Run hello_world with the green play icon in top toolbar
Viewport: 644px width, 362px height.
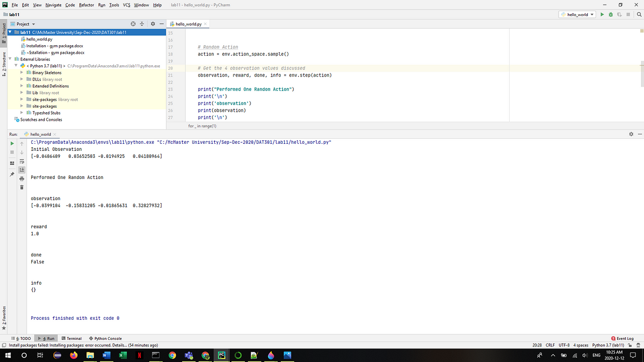(602, 15)
